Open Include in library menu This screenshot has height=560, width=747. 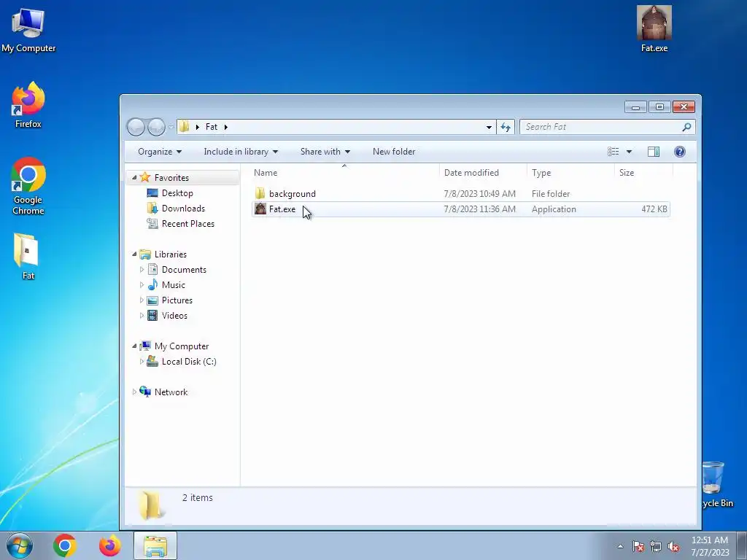(x=241, y=152)
